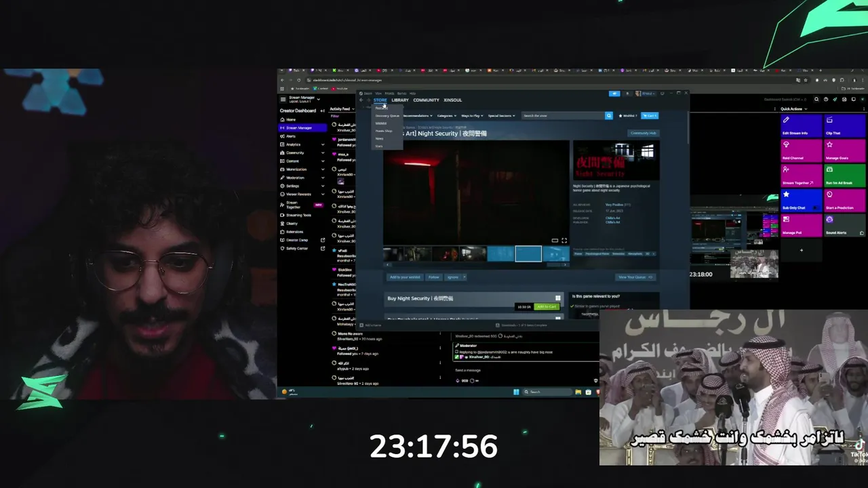Select the highlighted screenshot thumbnail in the carousel
868x488 pixels.
pyautogui.click(x=528, y=254)
